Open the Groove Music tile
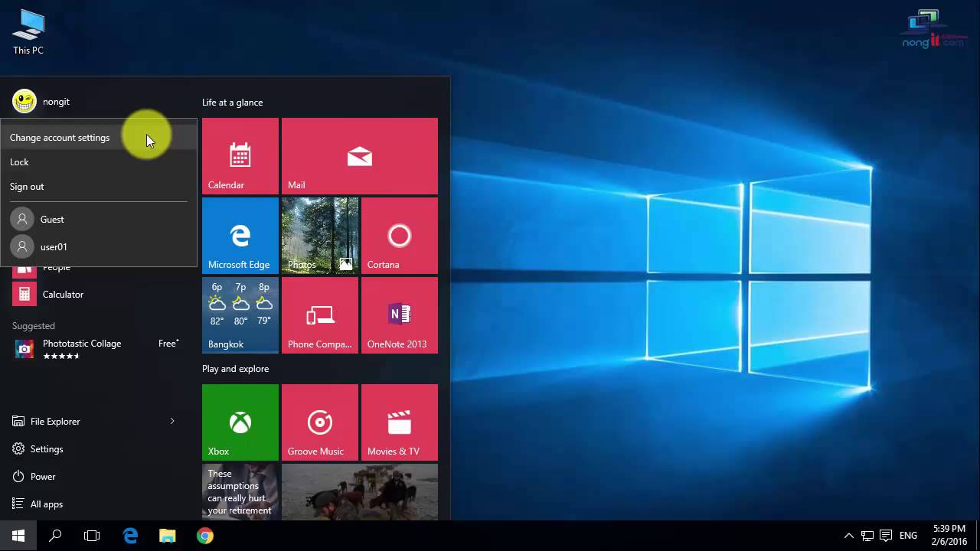Viewport: 980px width, 551px height. [320, 422]
